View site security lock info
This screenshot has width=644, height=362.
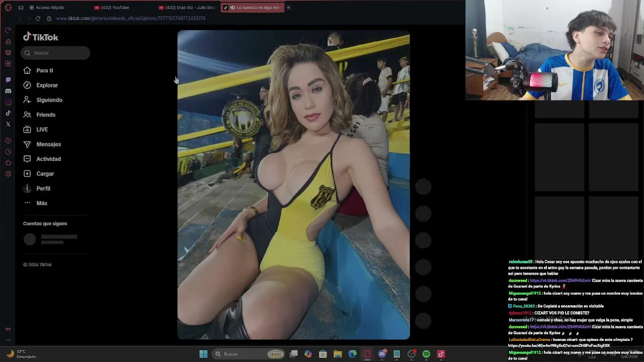point(49,19)
